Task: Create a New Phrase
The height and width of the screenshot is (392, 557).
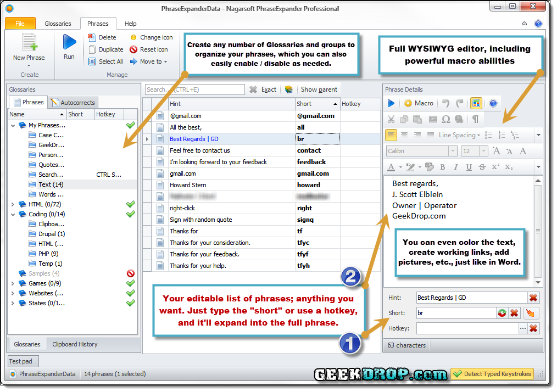Action: point(29,50)
